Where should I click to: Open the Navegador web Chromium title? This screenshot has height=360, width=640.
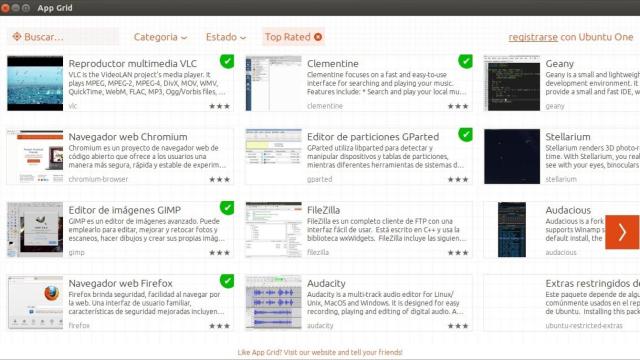[x=128, y=137]
